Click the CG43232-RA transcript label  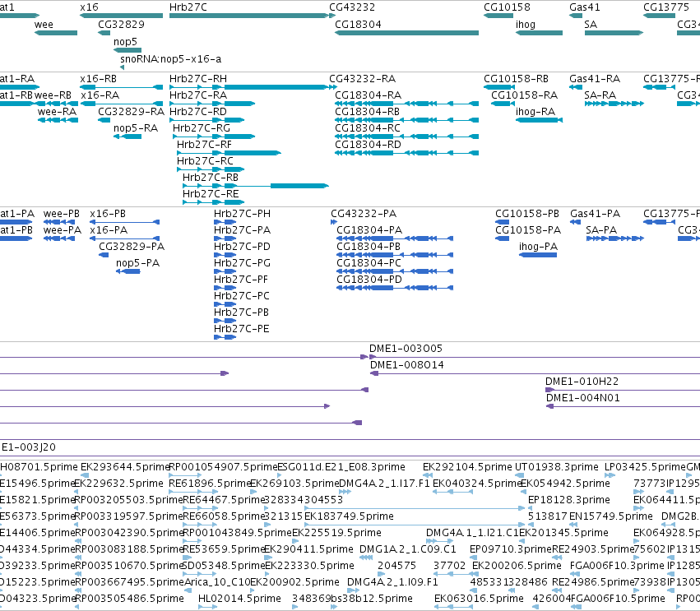[x=363, y=79]
